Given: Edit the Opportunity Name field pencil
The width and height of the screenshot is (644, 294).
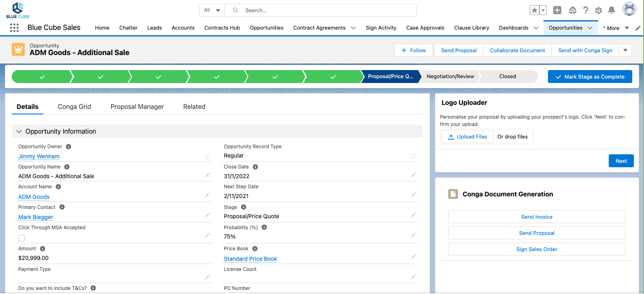Looking at the screenshot, I should 208,175.
